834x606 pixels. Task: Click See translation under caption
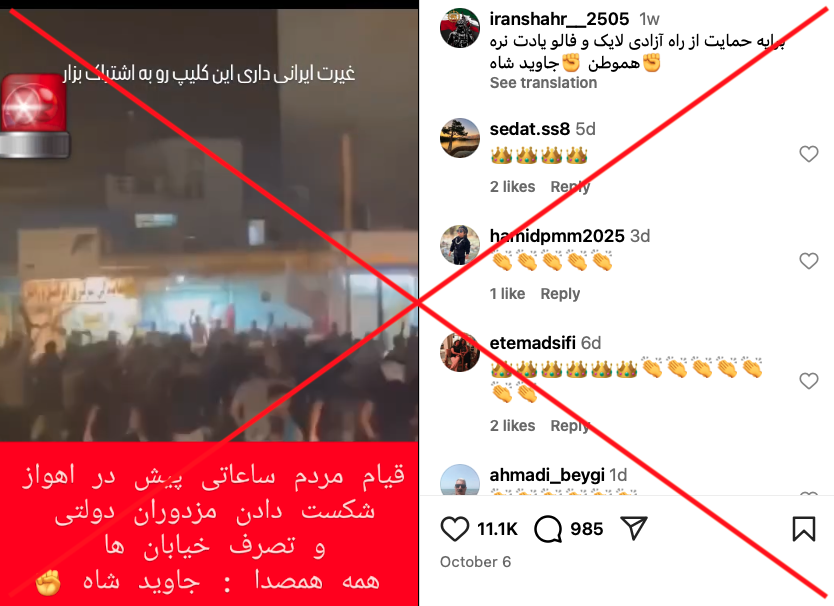point(543,83)
